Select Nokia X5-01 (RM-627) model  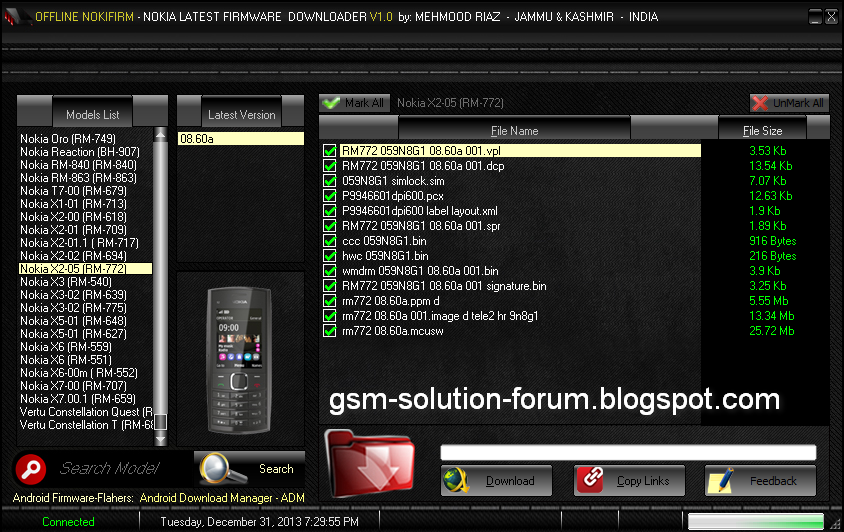pyautogui.click(x=86, y=334)
